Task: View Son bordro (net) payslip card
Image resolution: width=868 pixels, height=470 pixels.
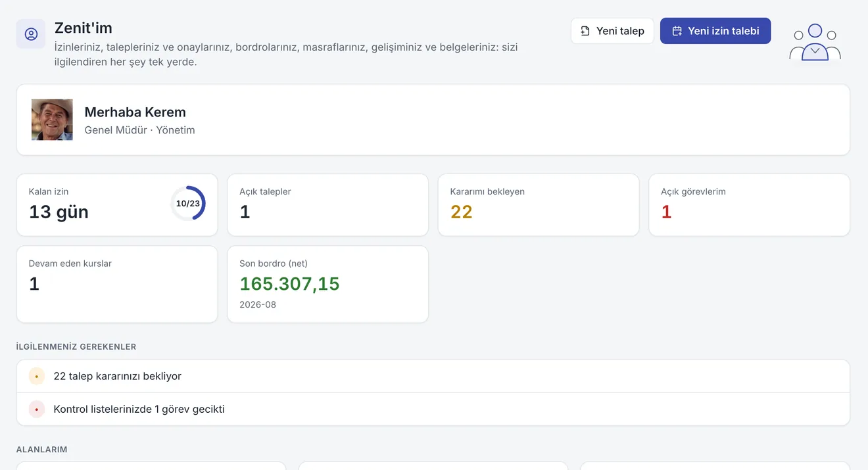Action: click(327, 285)
